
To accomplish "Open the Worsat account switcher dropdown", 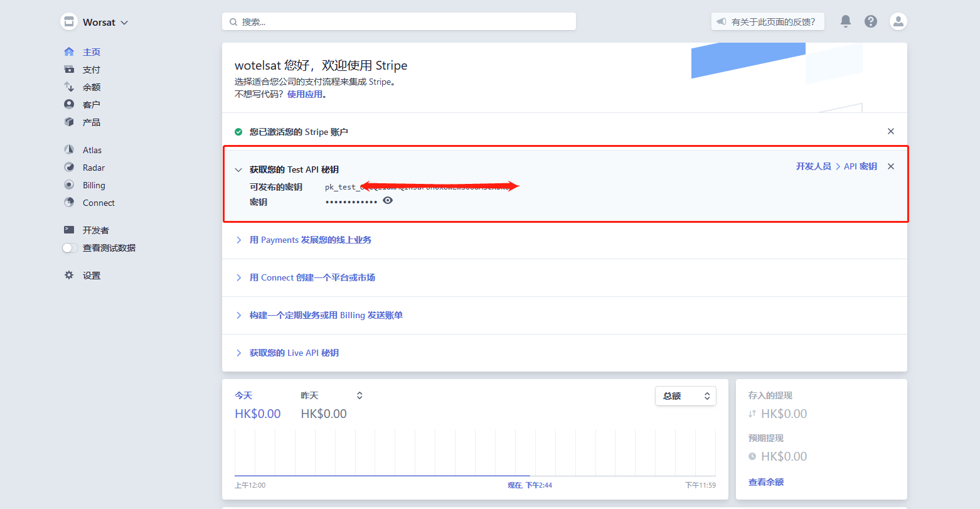I will tap(105, 23).
